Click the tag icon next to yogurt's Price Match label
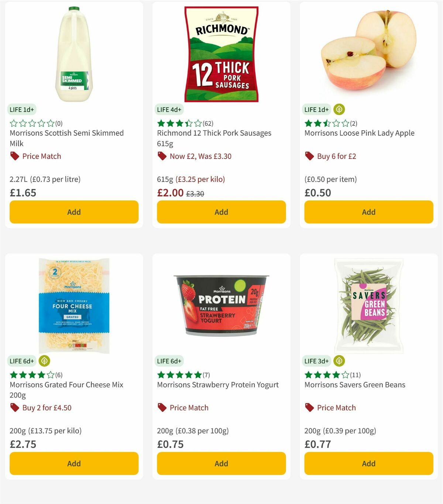 click(162, 408)
